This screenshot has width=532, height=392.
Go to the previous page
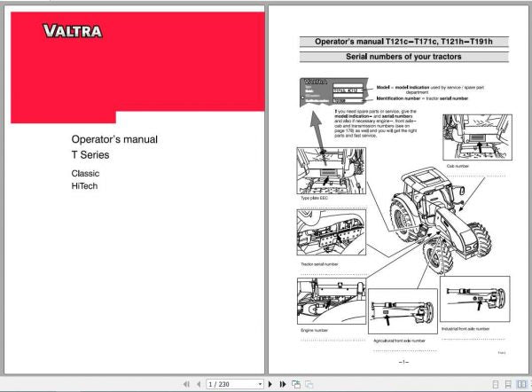[199, 384]
